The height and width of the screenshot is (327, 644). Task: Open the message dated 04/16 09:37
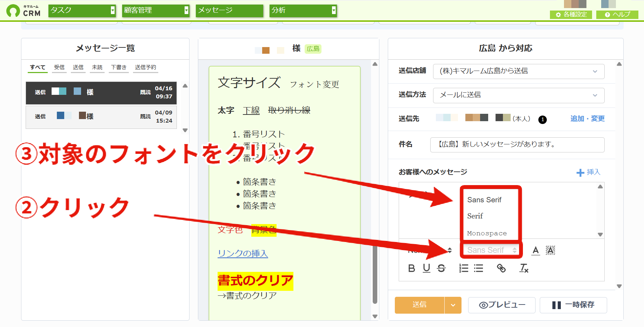(x=101, y=93)
